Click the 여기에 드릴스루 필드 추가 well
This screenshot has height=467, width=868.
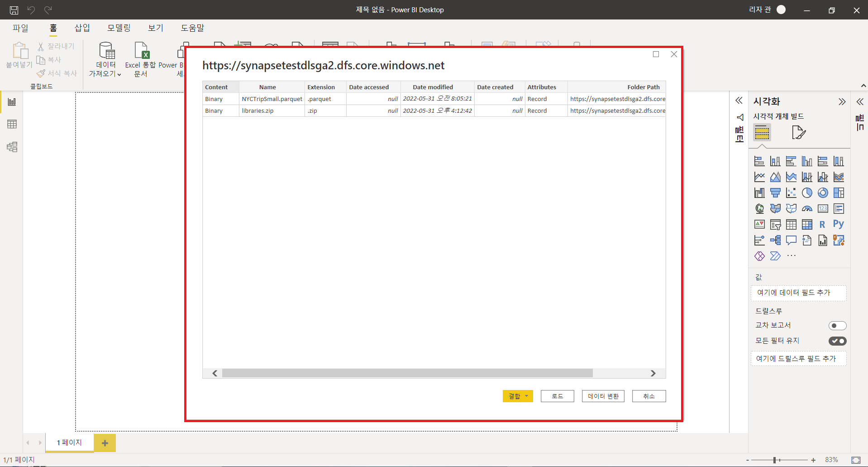(798, 359)
